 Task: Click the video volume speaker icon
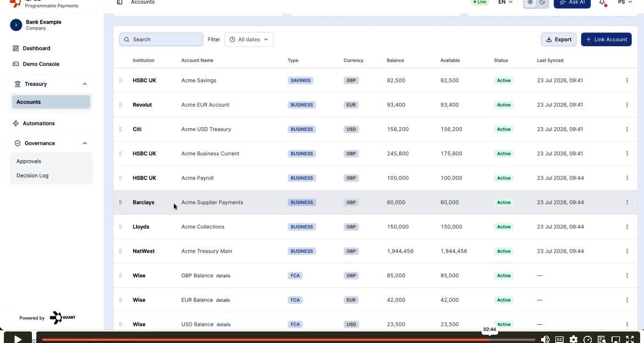point(545,339)
